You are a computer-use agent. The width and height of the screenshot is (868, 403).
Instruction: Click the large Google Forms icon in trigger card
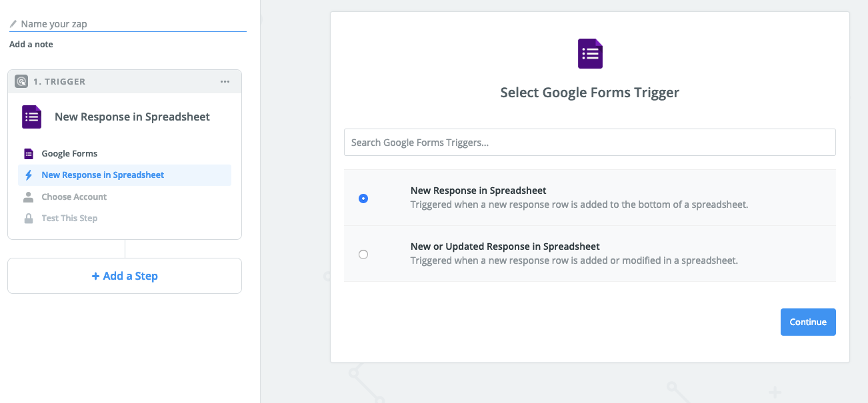point(31,117)
